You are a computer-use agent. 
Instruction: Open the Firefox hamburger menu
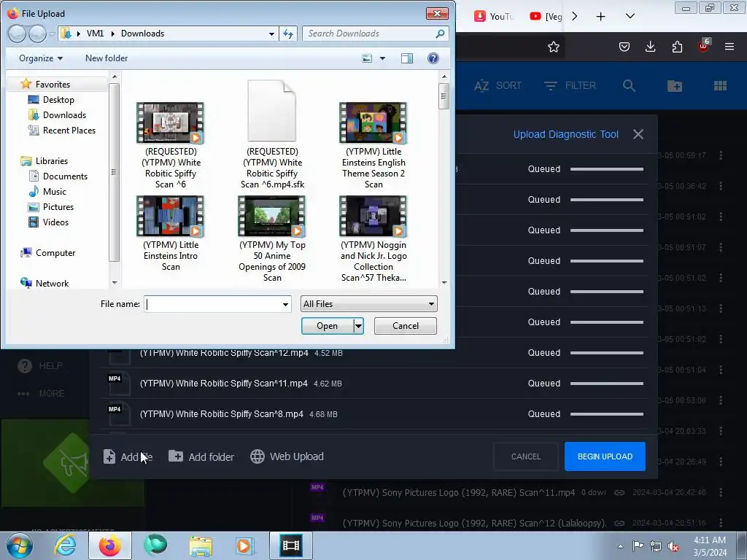pos(729,47)
